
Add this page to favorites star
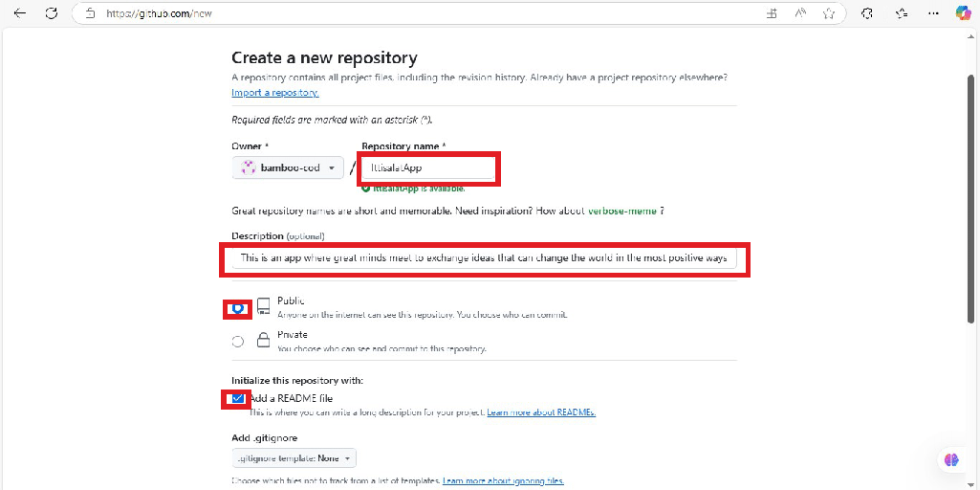829,13
